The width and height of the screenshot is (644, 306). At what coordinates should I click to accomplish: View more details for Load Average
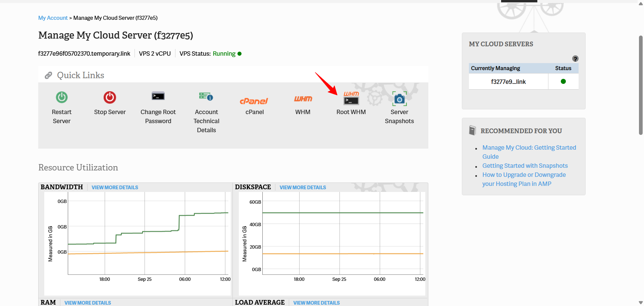(316, 303)
